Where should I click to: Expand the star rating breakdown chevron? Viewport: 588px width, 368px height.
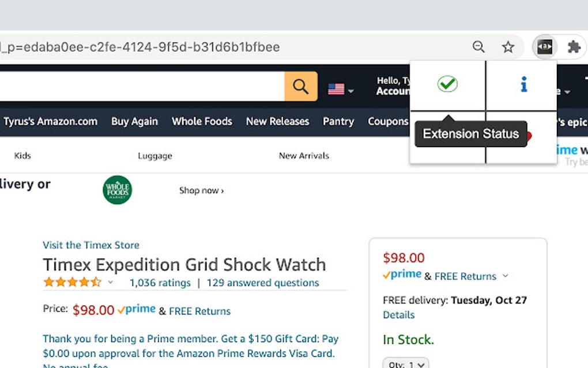[111, 283]
